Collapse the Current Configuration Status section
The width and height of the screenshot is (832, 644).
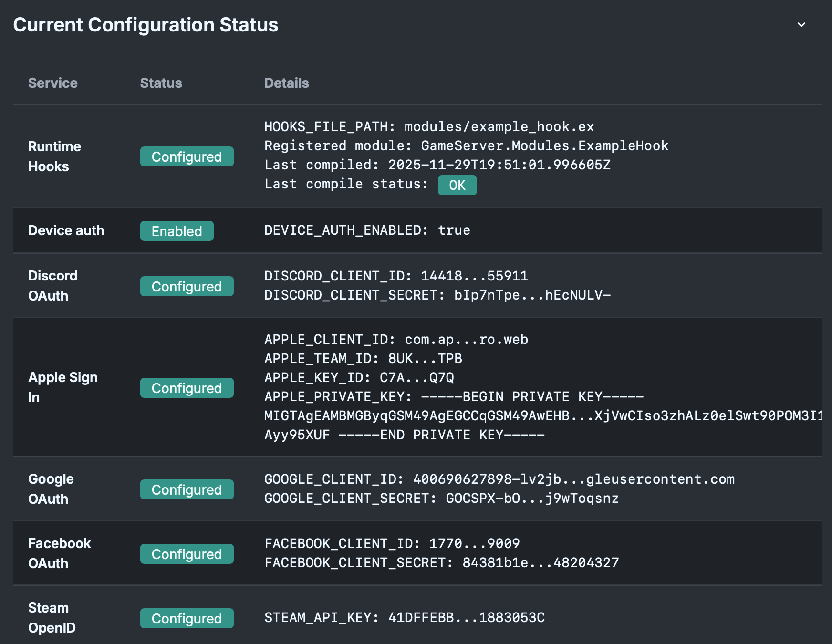pos(801,25)
